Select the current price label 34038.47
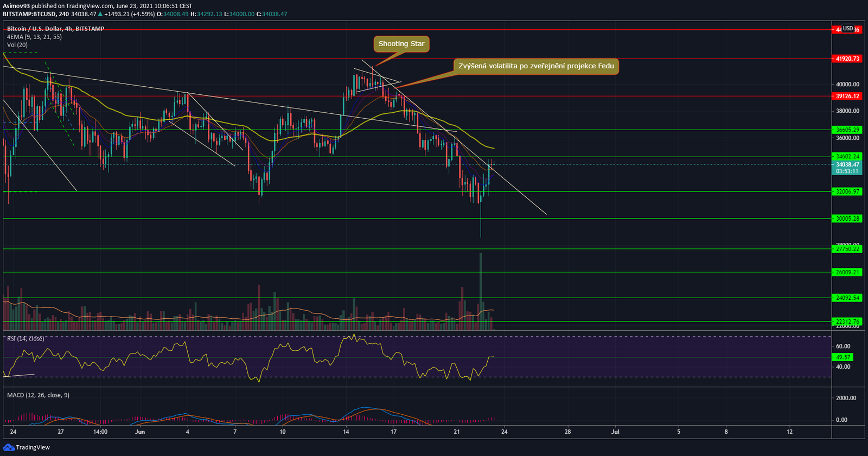Viewport: 868px width, 456px height. (847, 164)
